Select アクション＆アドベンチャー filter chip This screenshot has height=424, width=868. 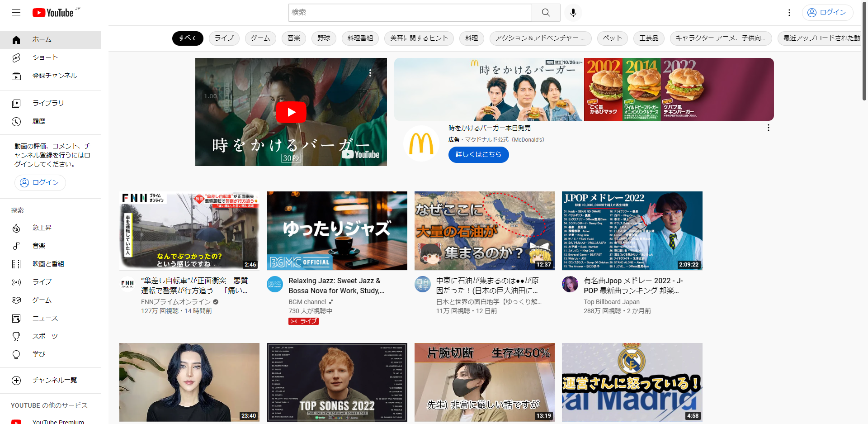coord(540,38)
